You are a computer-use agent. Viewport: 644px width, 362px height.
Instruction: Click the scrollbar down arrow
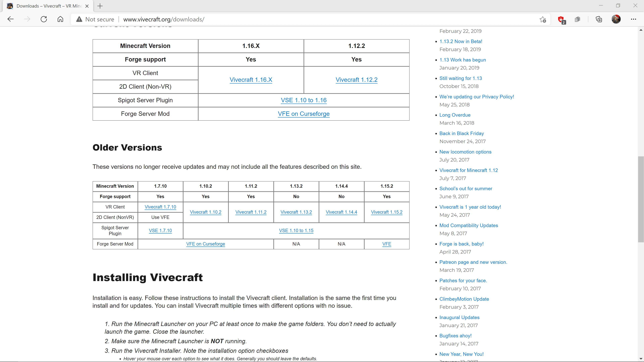(641, 359)
